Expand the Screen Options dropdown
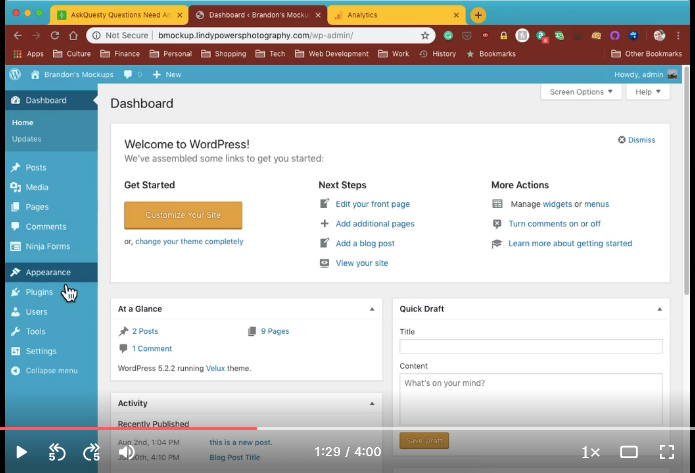This screenshot has height=473, width=695. (x=581, y=92)
